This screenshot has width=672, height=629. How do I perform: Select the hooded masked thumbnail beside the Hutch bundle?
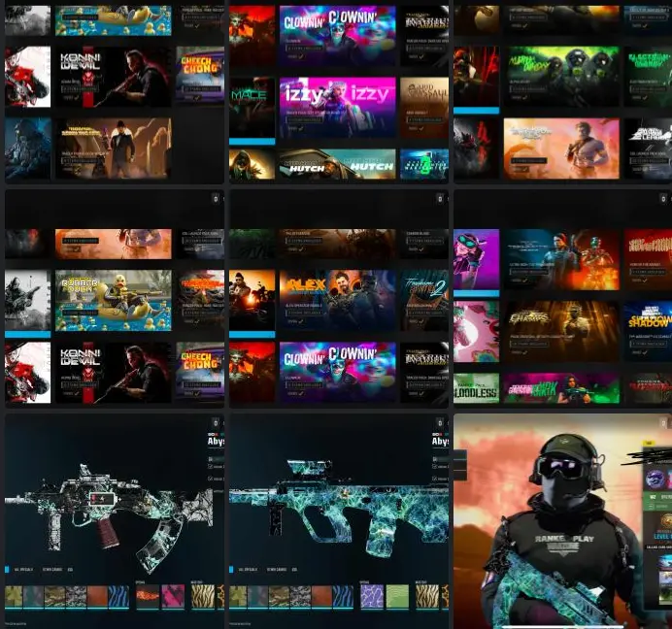coord(252,164)
